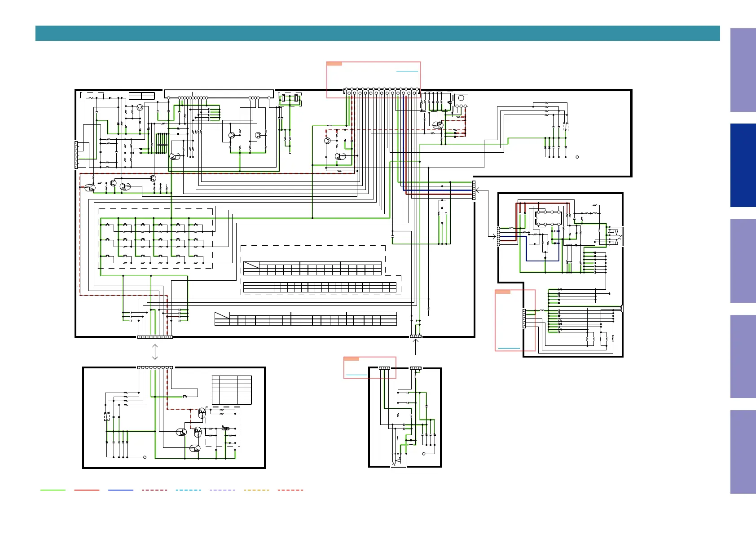Viewport: 756px width, 535px height.
Task: Click the teal header bar at the top of the page
Action: coord(378,33)
